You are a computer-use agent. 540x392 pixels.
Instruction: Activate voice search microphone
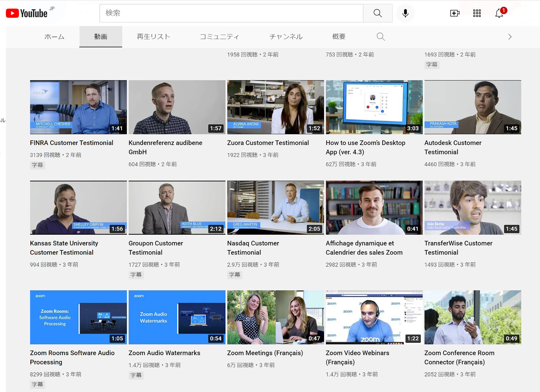(405, 13)
